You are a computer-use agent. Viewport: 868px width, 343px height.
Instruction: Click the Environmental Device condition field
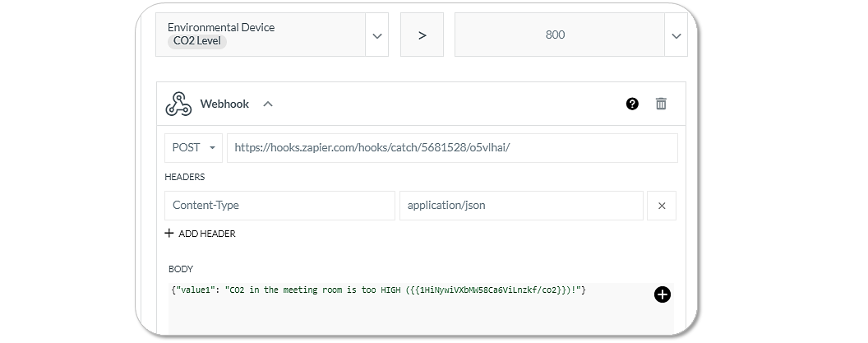coord(261,35)
